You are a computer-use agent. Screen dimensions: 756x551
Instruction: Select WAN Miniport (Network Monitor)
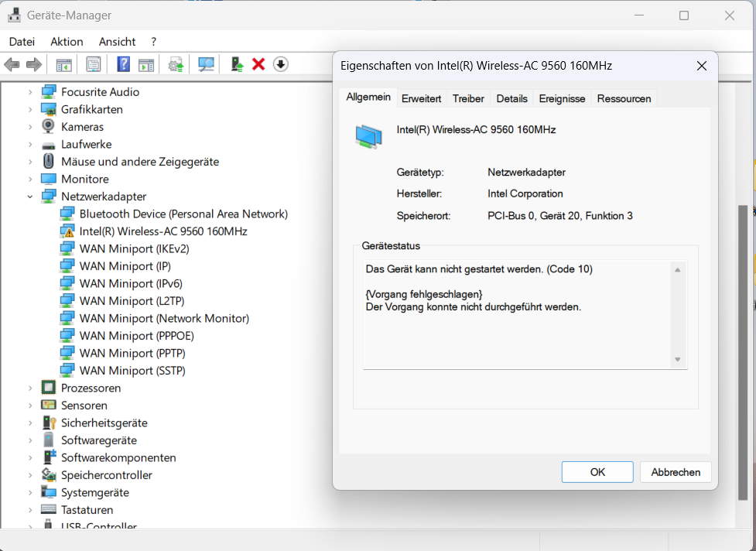tap(164, 318)
